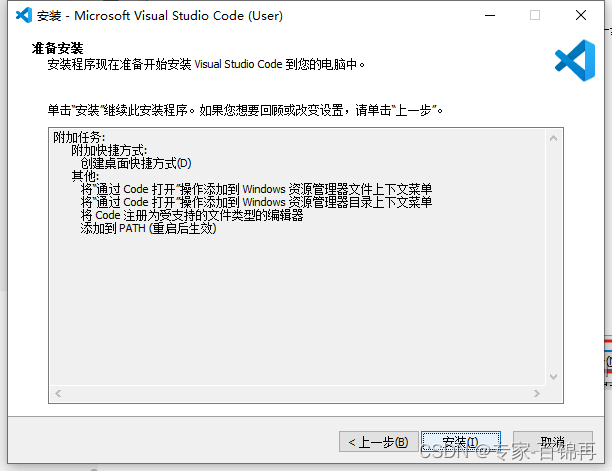This screenshot has width=612, height=471.
Task: Click the horizontal scroll right arrow
Action: click(537, 393)
